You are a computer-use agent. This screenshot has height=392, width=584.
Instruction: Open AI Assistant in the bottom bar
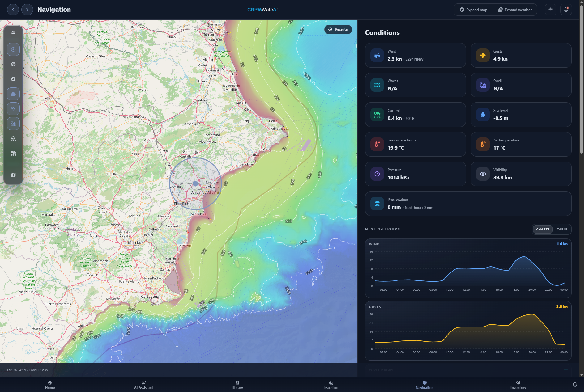(x=143, y=385)
